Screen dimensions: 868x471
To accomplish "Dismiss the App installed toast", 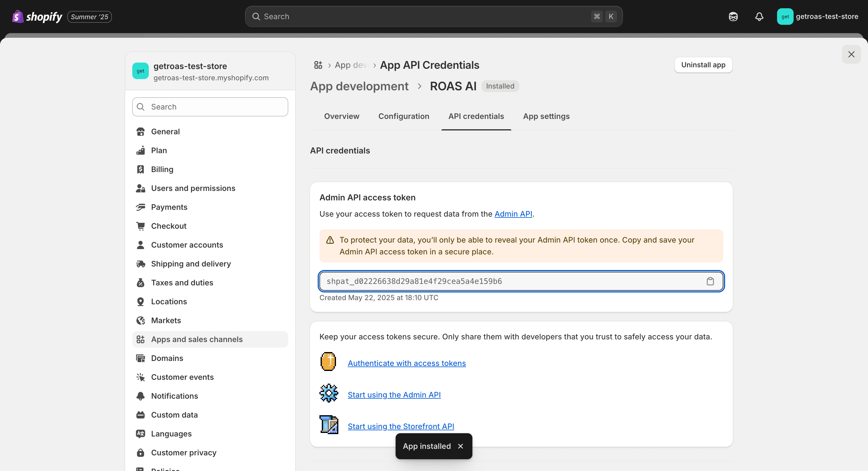I will coord(460,446).
